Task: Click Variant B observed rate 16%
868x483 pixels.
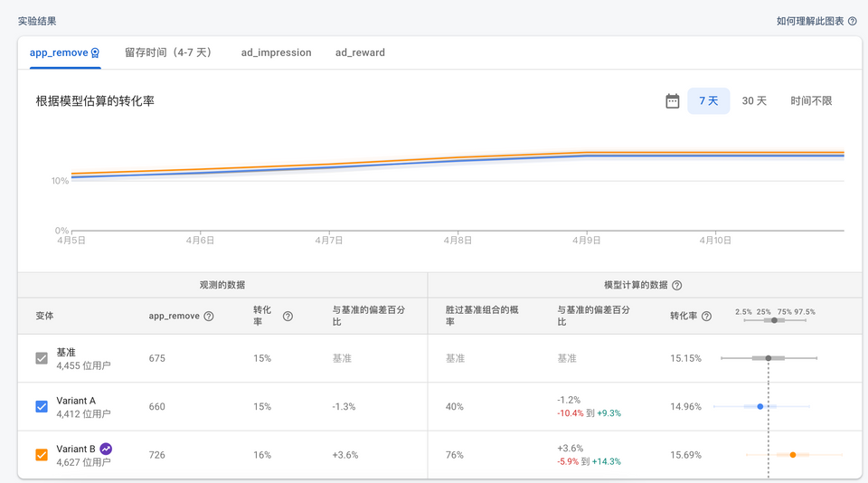Action: (x=262, y=455)
